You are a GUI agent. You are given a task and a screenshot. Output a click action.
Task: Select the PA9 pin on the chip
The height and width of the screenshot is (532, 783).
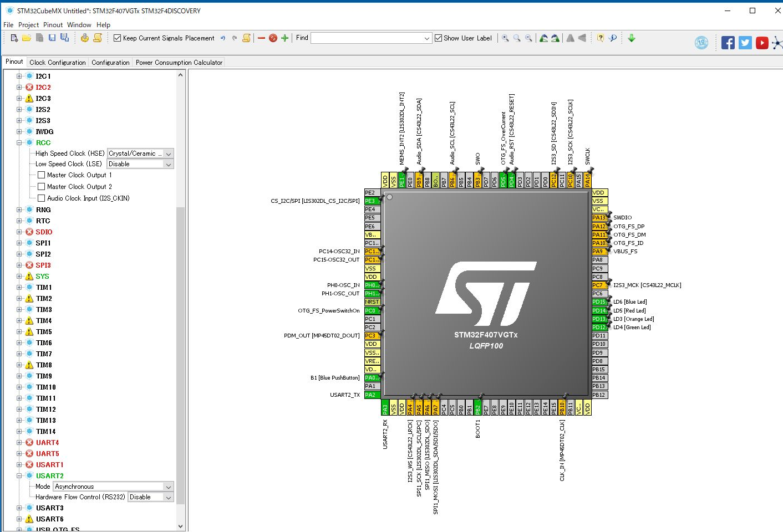(599, 251)
